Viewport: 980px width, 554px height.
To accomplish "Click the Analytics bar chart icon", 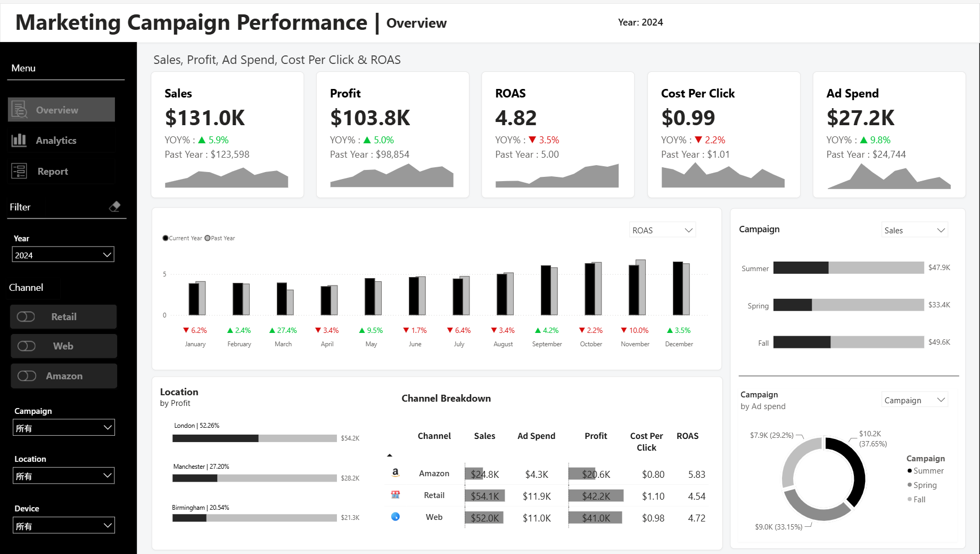I will 19,140.
